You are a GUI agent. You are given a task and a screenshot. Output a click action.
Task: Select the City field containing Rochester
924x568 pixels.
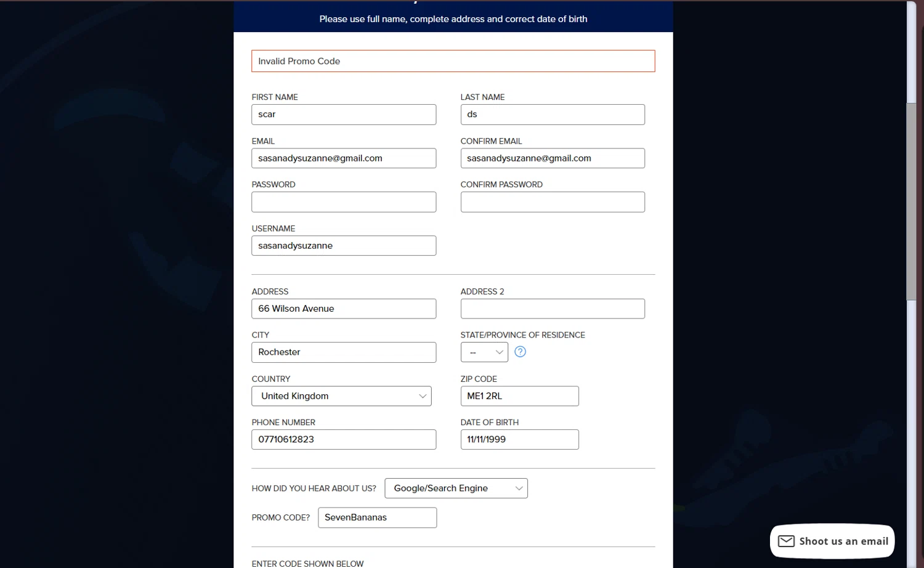tap(344, 352)
